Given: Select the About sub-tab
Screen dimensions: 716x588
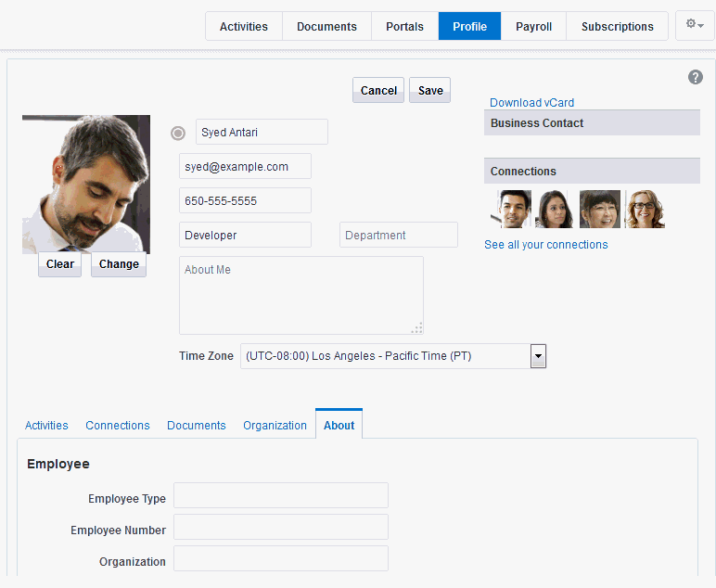Looking at the screenshot, I should tap(339, 425).
